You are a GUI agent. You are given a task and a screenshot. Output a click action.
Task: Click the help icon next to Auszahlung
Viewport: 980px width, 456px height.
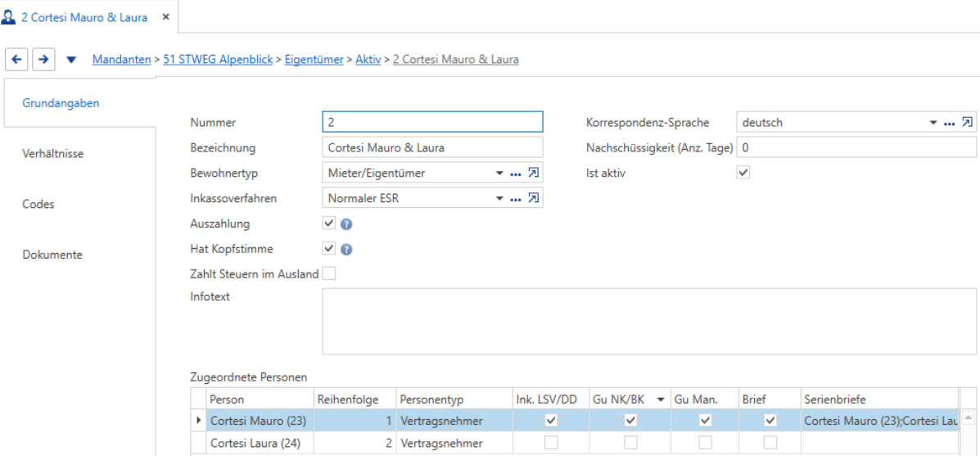(x=347, y=224)
